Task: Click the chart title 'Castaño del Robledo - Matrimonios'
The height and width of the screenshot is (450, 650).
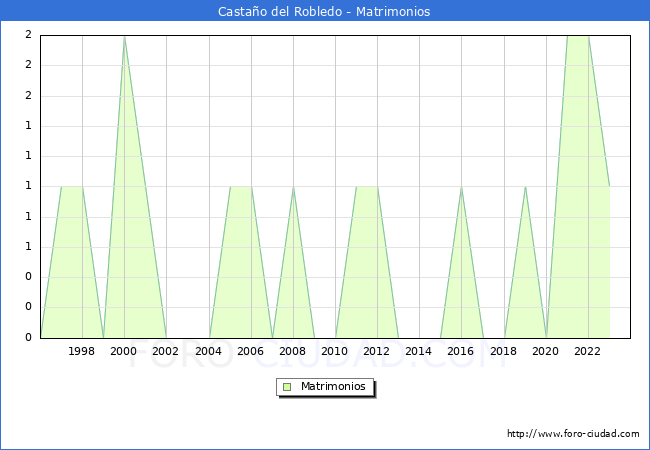Action: pyautogui.click(x=324, y=11)
